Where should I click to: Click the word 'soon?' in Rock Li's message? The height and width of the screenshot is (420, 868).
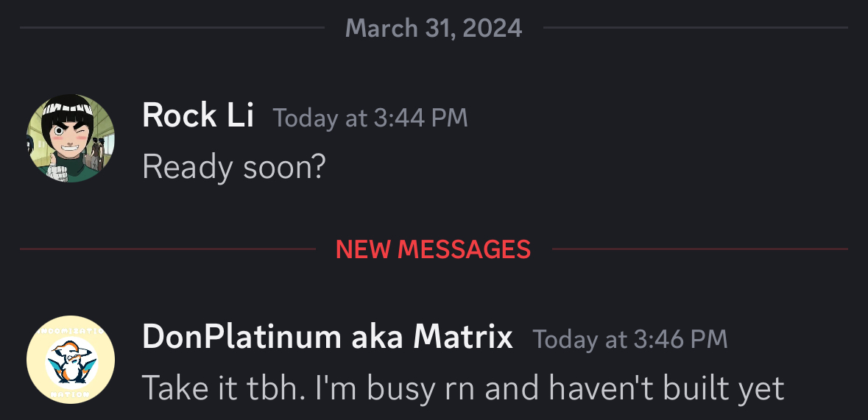tap(284, 167)
